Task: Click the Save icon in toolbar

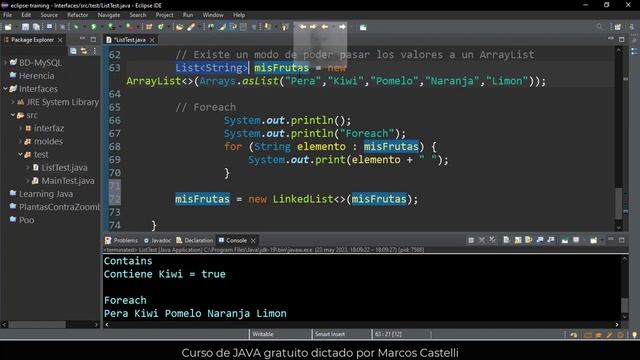Action: pyautogui.click(x=25, y=27)
